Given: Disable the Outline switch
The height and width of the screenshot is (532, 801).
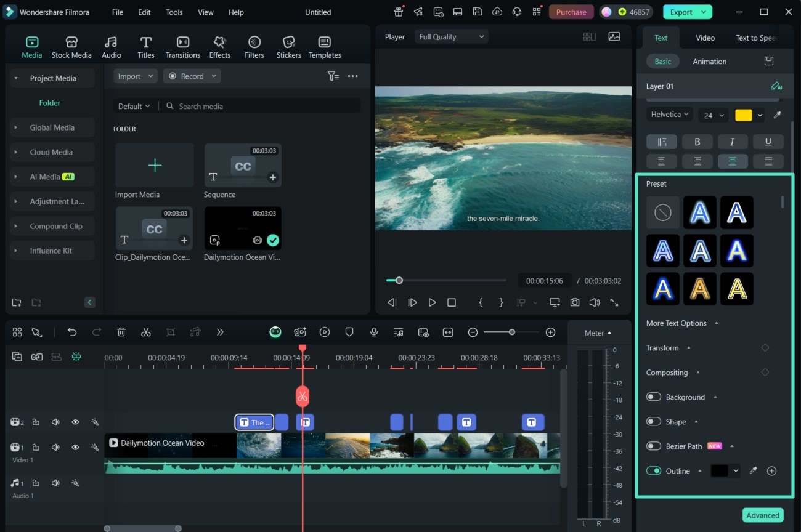Looking at the screenshot, I should pyautogui.click(x=653, y=471).
